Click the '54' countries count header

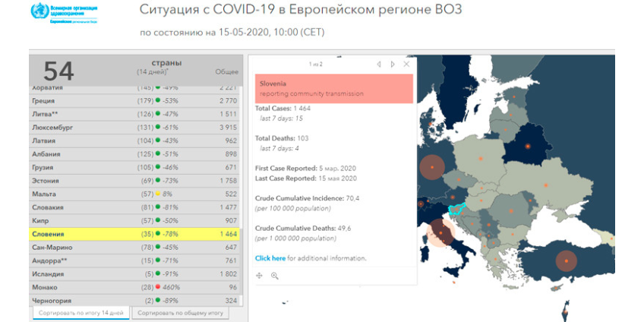click(58, 71)
